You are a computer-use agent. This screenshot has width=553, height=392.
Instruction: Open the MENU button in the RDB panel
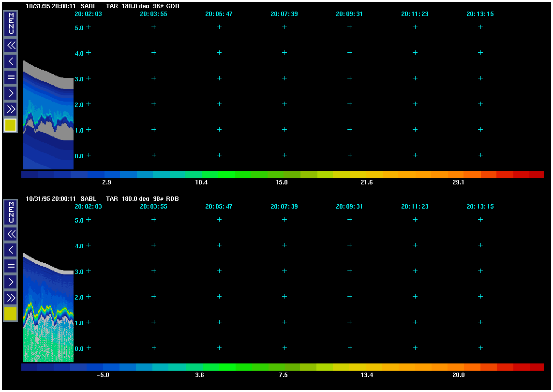pyautogui.click(x=11, y=212)
